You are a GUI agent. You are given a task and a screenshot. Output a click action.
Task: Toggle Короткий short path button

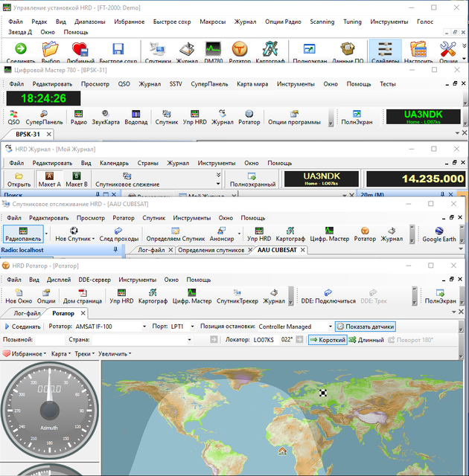[x=328, y=340]
